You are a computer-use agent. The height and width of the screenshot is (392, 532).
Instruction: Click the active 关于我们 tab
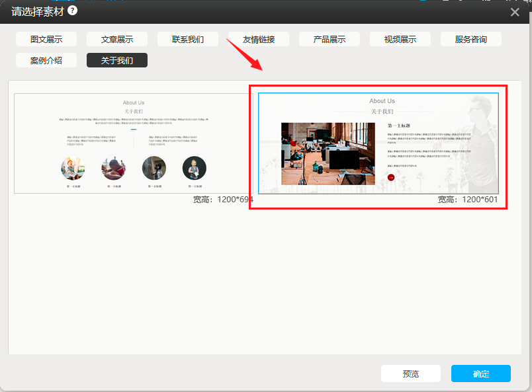point(117,60)
